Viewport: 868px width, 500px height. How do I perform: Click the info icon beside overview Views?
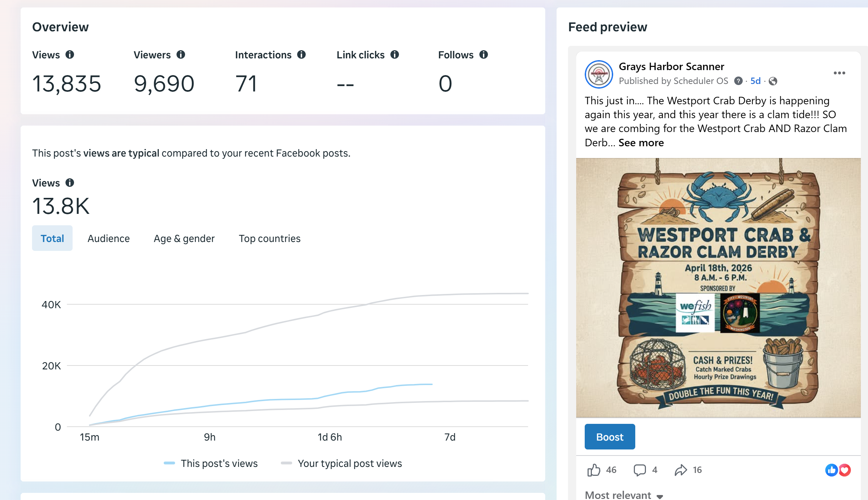[70, 54]
